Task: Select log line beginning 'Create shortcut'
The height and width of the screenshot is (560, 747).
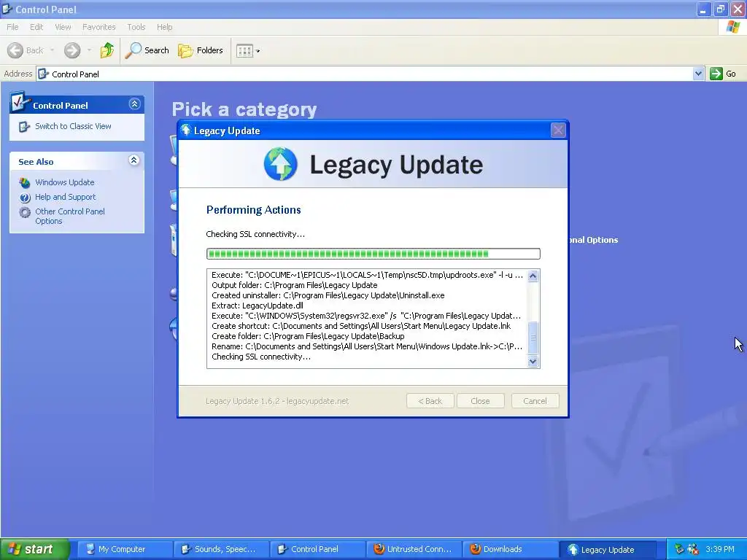Action: click(x=361, y=326)
